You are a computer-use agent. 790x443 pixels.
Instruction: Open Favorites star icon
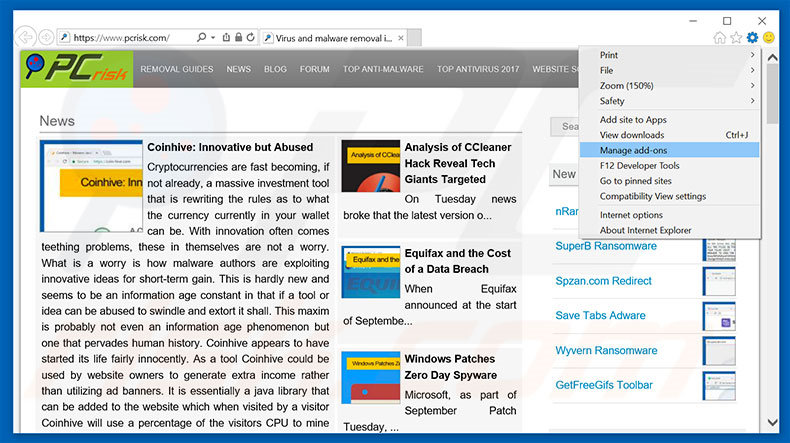coord(736,38)
